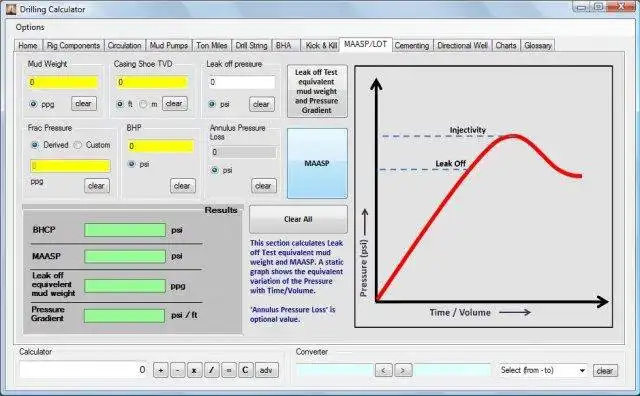Open the Directional Well tab
This screenshot has height=396, width=640.
[x=462, y=45]
